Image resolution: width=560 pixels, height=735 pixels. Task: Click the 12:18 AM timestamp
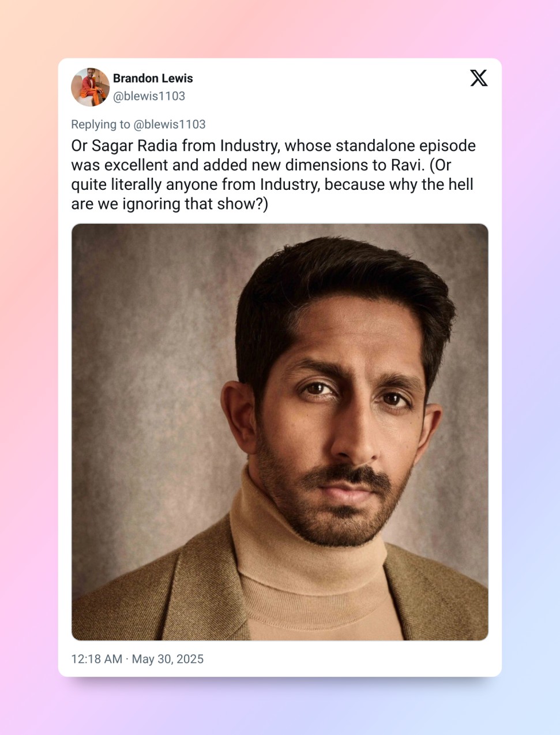click(x=96, y=659)
